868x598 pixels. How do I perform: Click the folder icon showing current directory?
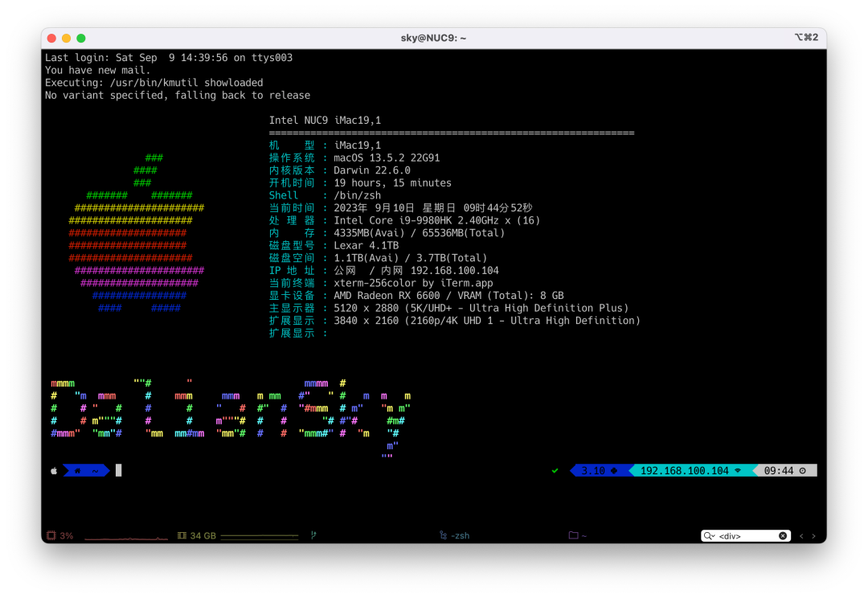(x=573, y=535)
